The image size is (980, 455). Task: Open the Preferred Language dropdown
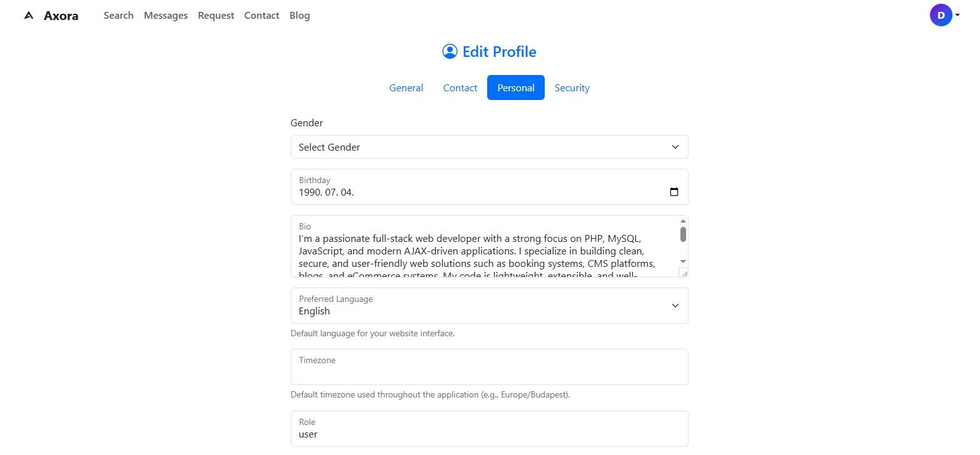(489, 306)
